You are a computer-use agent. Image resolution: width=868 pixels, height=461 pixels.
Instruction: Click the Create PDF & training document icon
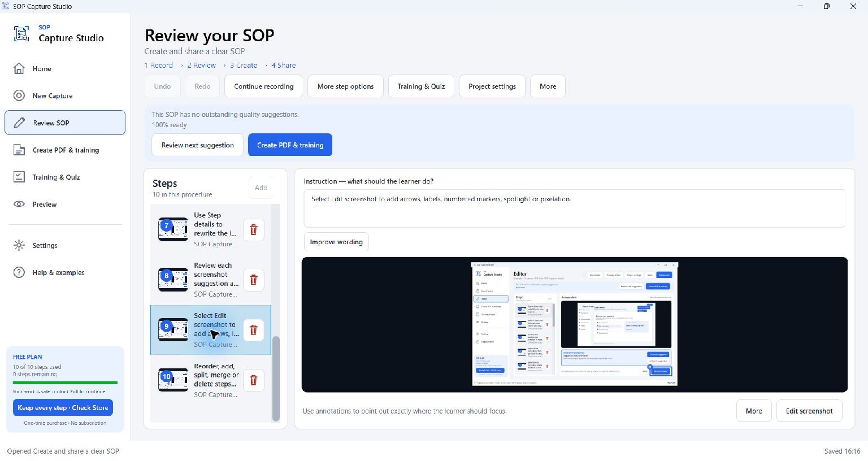(x=19, y=150)
